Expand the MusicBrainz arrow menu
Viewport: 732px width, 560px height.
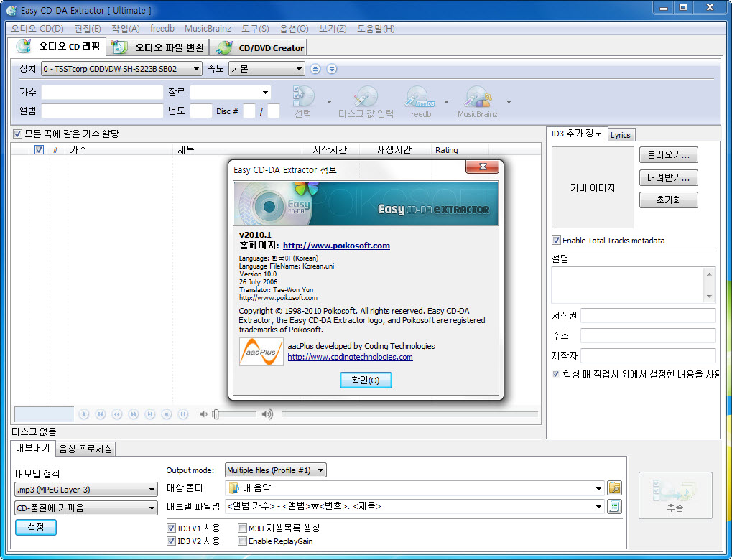pyautogui.click(x=509, y=102)
